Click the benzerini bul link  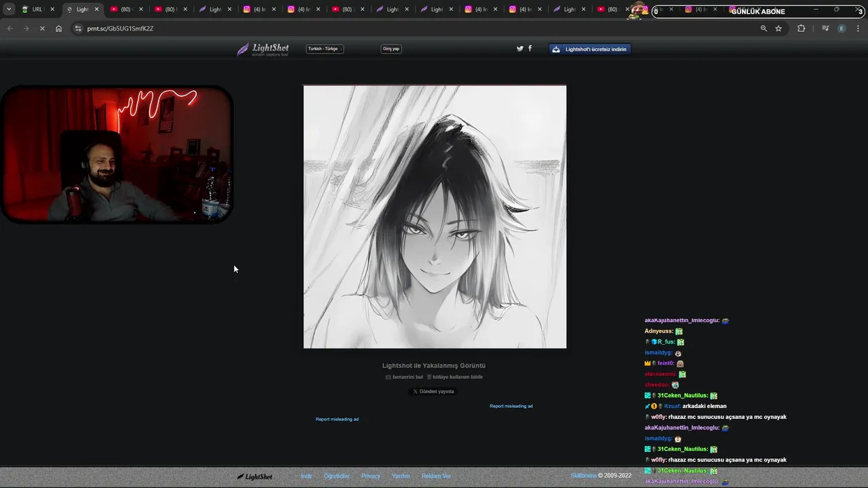tap(404, 377)
